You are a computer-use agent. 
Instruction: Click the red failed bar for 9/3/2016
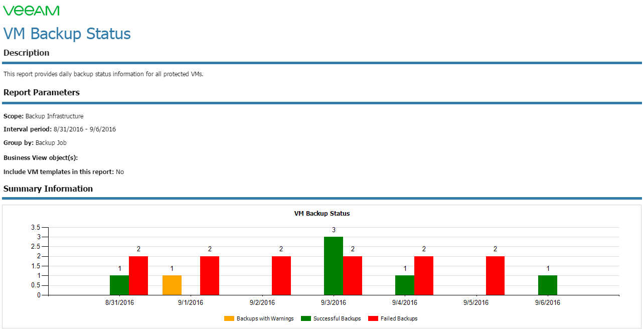click(353, 276)
